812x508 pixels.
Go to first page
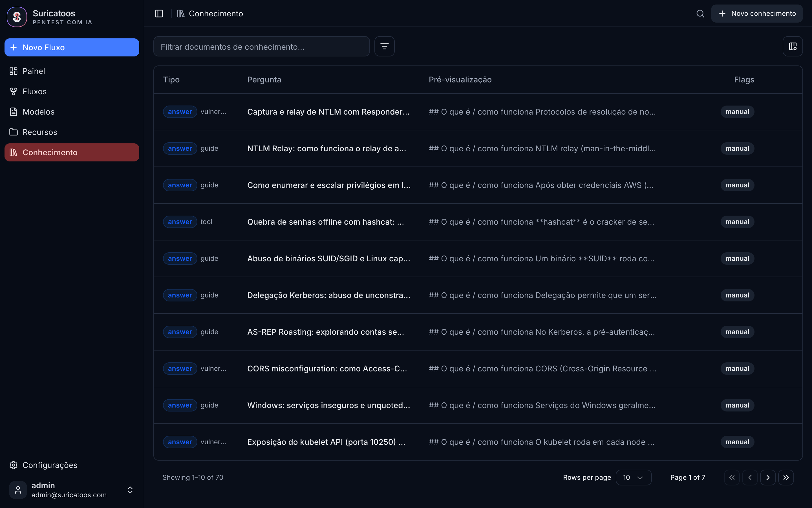[x=732, y=478]
